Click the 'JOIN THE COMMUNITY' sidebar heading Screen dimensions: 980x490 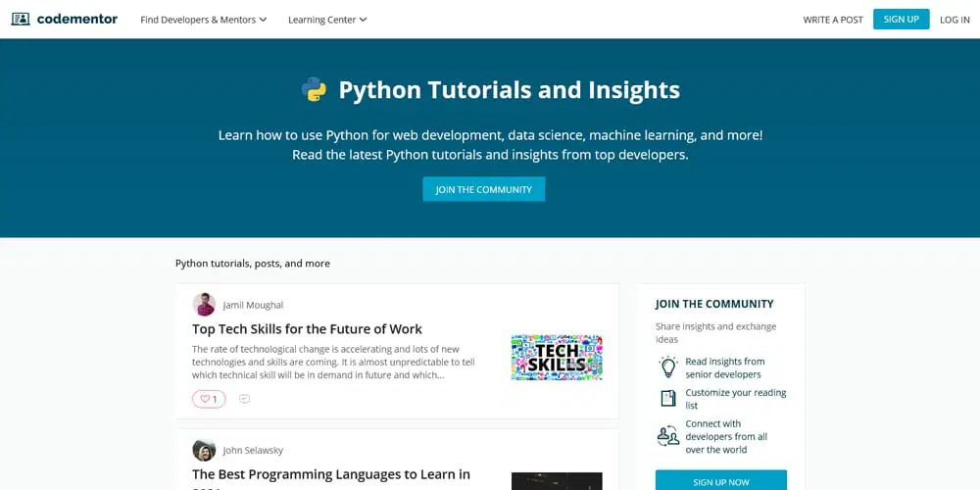(x=714, y=304)
